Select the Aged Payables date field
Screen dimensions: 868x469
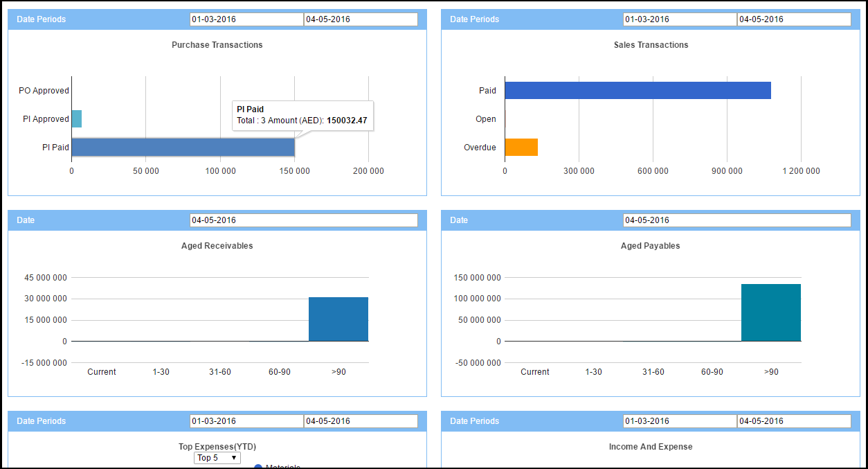pyautogui.click(x=736, y=220)
